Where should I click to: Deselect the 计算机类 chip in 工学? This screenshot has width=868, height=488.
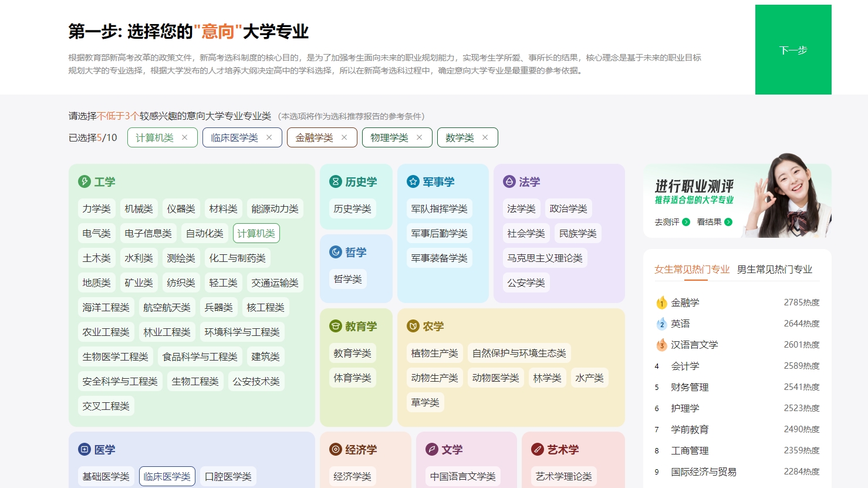coord(256,233)
